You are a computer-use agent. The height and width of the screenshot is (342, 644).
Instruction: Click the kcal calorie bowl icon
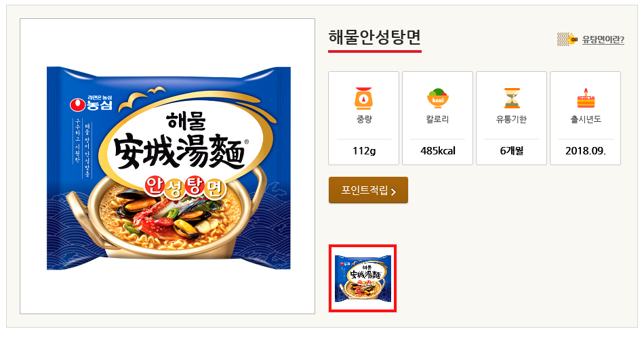pyautogui.click(x=438, y=98)
